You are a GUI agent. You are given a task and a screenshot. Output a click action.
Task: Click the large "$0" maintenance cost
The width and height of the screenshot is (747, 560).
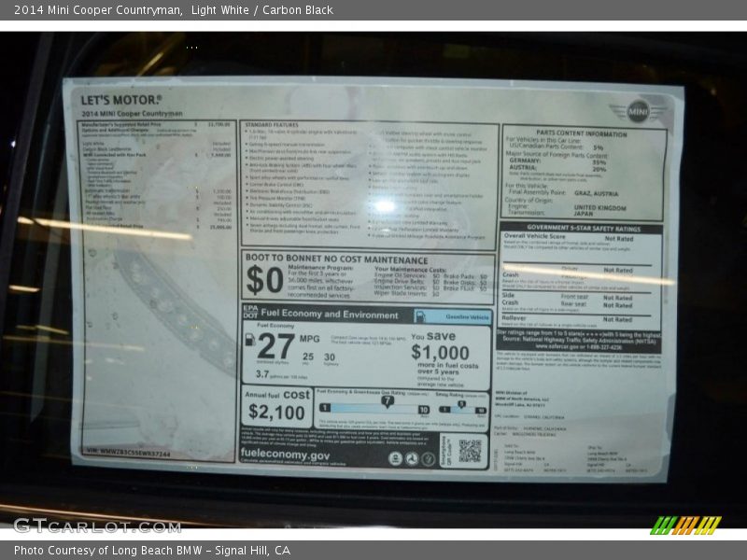[264, 280]
